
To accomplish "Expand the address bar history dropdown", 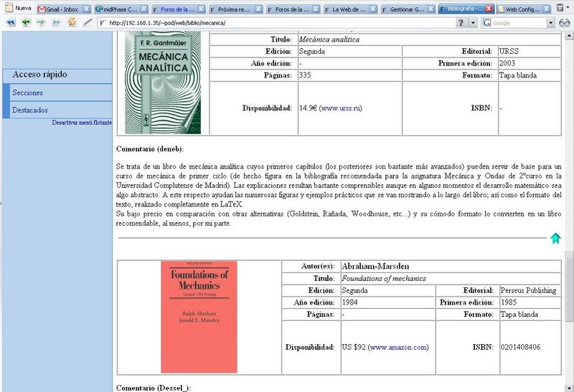I will (x=473, y=23).
